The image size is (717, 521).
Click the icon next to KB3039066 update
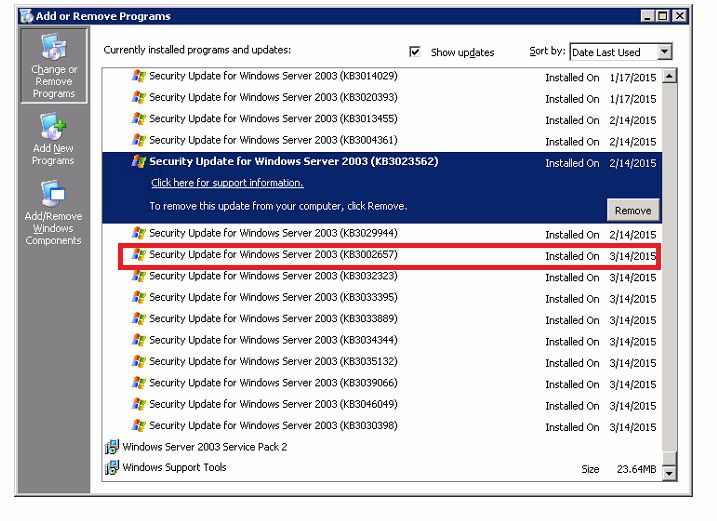pyautogui.click(x=139, y=383)
